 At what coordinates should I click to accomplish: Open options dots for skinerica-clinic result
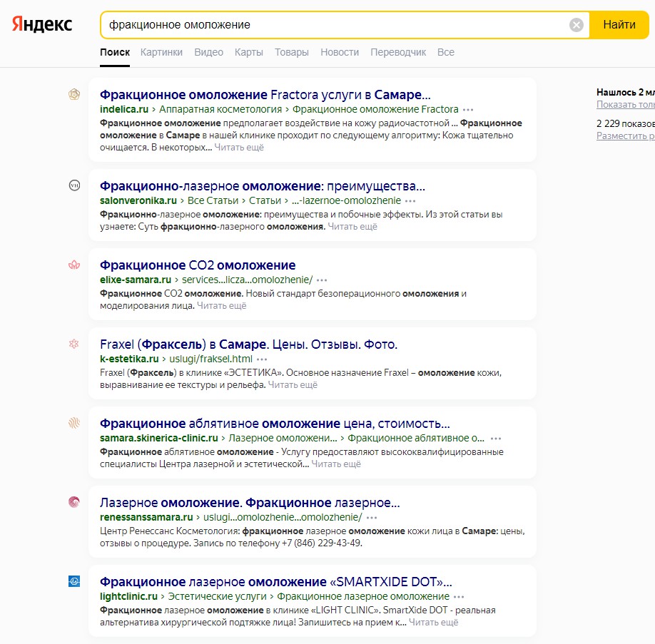pyautogui.click(x=496, y=439)
